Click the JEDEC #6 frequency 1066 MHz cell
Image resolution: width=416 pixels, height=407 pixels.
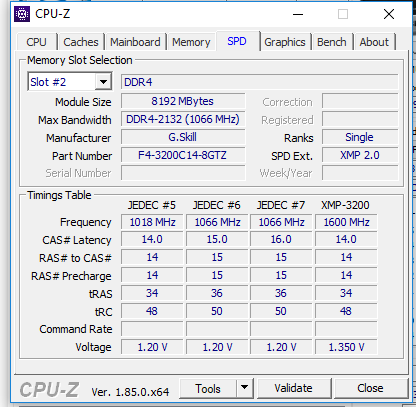[x=217, y=222]
